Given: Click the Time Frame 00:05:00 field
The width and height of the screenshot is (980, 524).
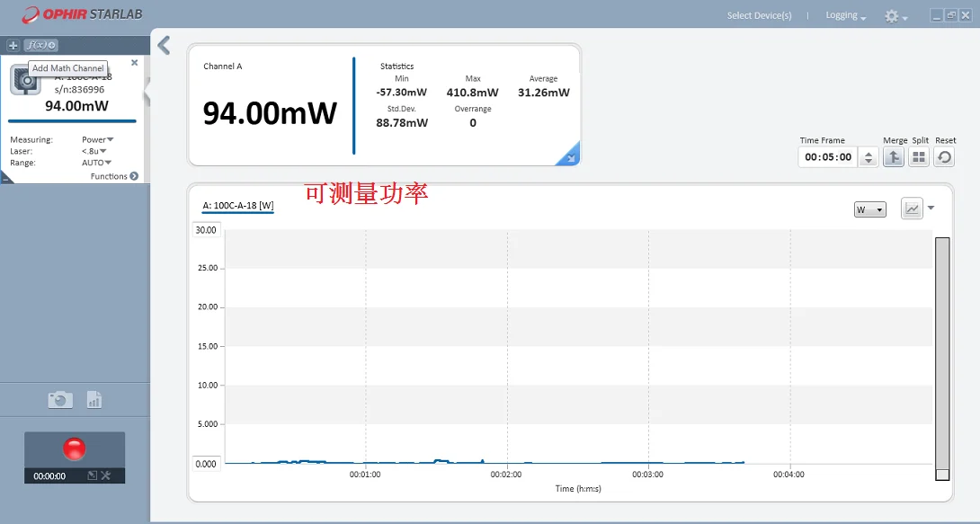Looking at the screenshot, I should tap(828, 156).
